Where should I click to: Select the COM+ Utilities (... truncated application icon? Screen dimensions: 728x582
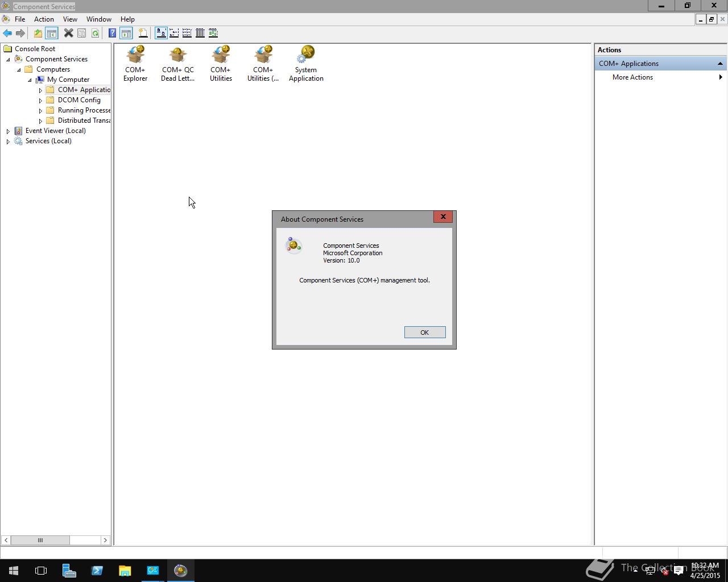pos(263,64)
